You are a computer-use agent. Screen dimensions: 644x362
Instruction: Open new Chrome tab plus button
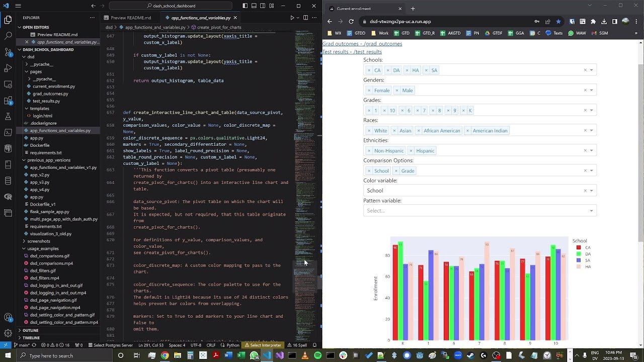(413, 9)
